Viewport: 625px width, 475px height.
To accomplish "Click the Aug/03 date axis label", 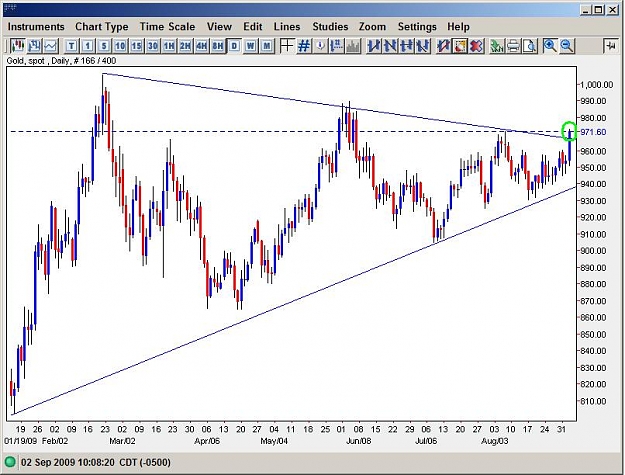I will tap(495, 442).
